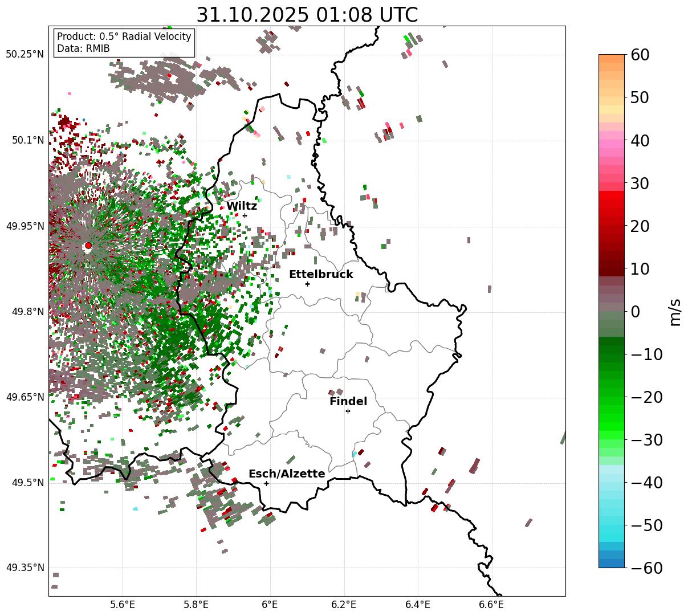
Task: Click the 50.25°N latitude label
Action: point(25,55)
